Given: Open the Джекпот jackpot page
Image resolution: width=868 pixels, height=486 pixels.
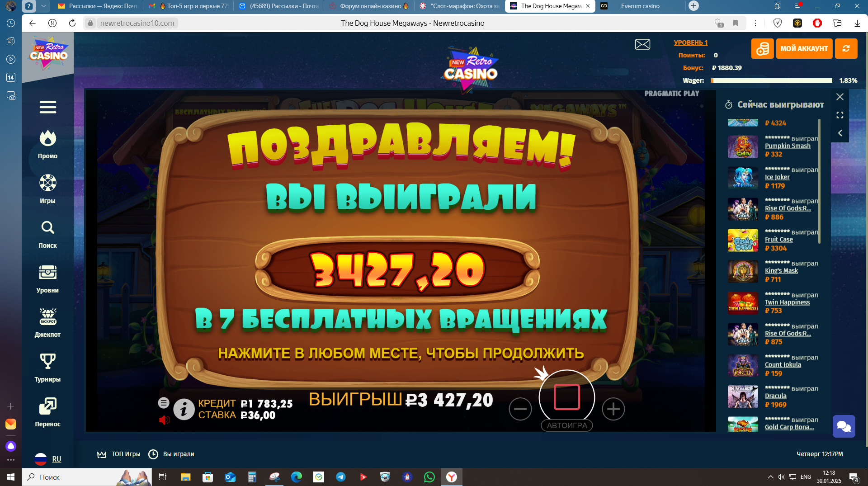Looking at the screenshot, I should pos(47,323).
